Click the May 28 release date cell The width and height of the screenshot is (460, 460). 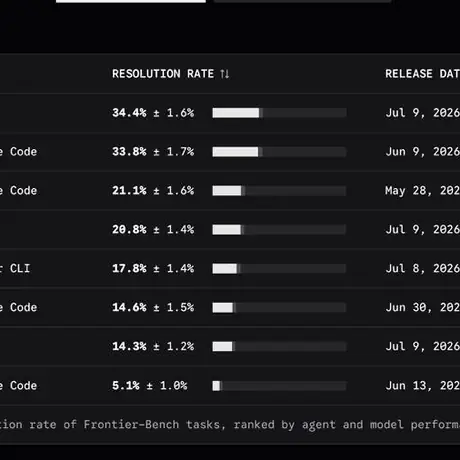(x=423, y=191)
